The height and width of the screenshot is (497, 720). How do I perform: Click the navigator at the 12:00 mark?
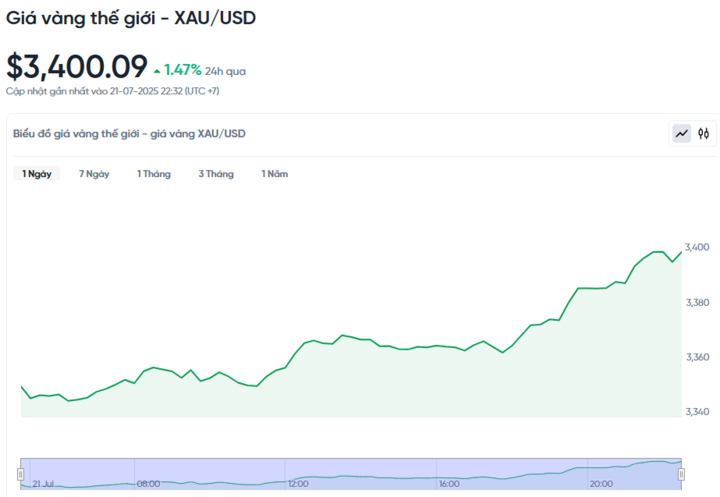tap(298, 483)
